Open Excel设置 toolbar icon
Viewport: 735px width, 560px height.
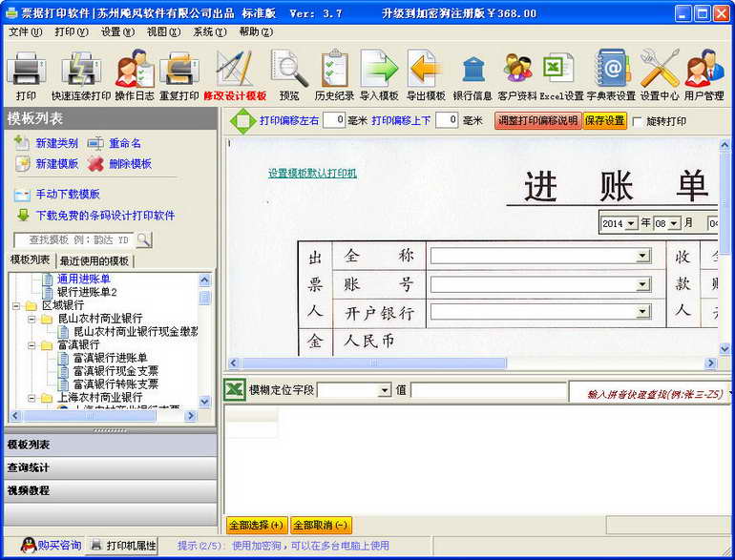[x=558, y=69]
